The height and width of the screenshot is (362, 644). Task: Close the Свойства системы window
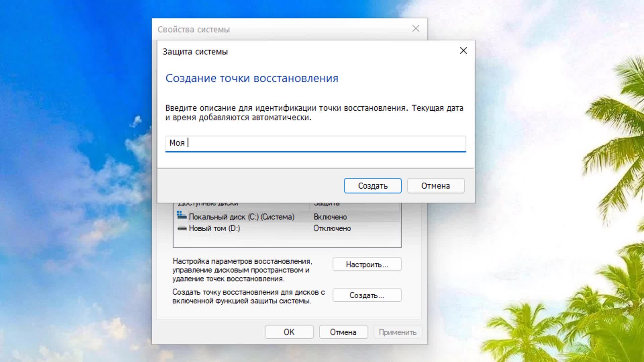pyautogui.click(x=416, y=29)
